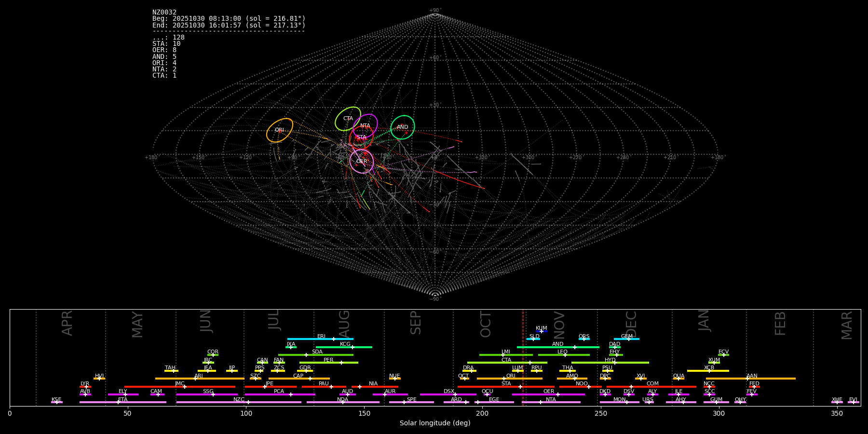Click the red dashed current-date line in timeline
This screenshot has width=868, height=434.
pyautogui.click(x=522, y=357)
